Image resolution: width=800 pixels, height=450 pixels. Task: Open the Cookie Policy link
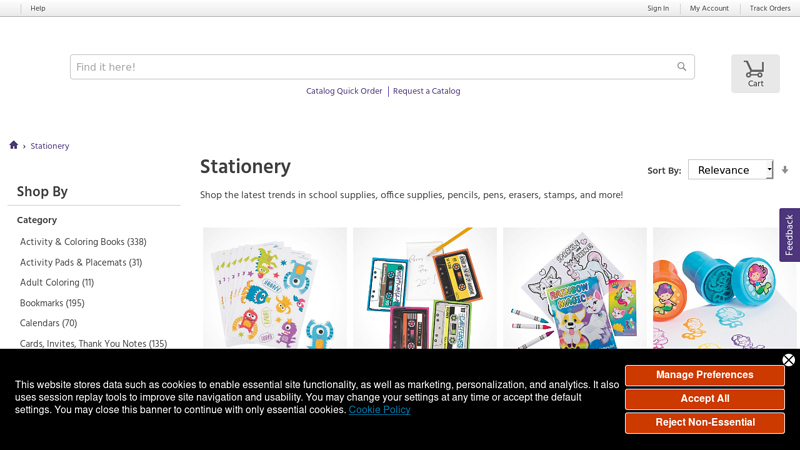coord(380,410)
